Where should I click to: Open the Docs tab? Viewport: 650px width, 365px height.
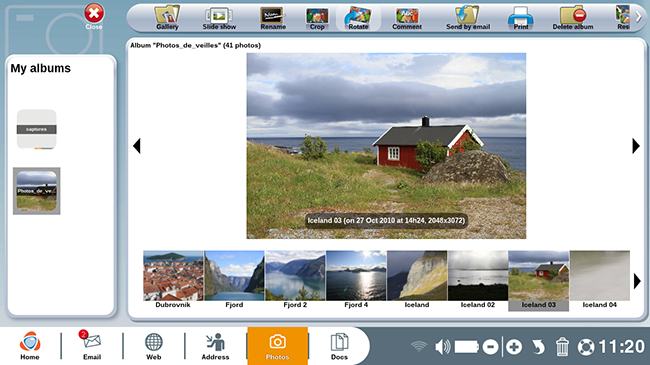(x=339, y=346)
